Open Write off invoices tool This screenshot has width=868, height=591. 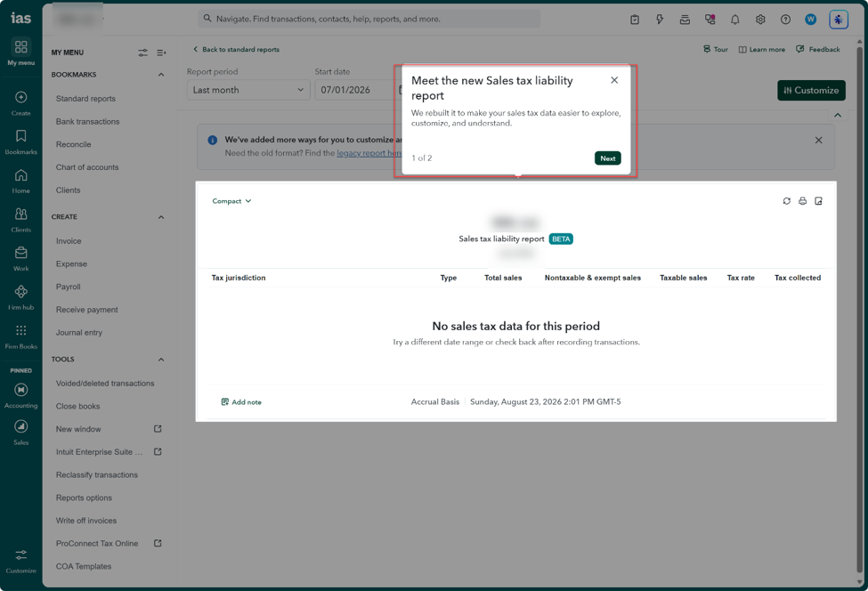point(86,521)
